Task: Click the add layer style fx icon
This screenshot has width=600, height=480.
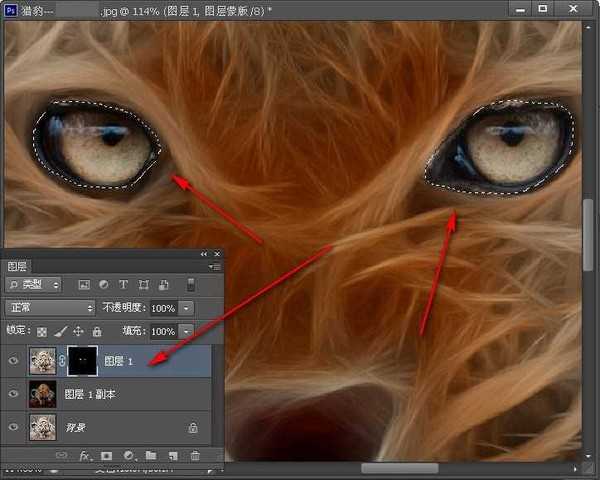Action: [86, 456]
